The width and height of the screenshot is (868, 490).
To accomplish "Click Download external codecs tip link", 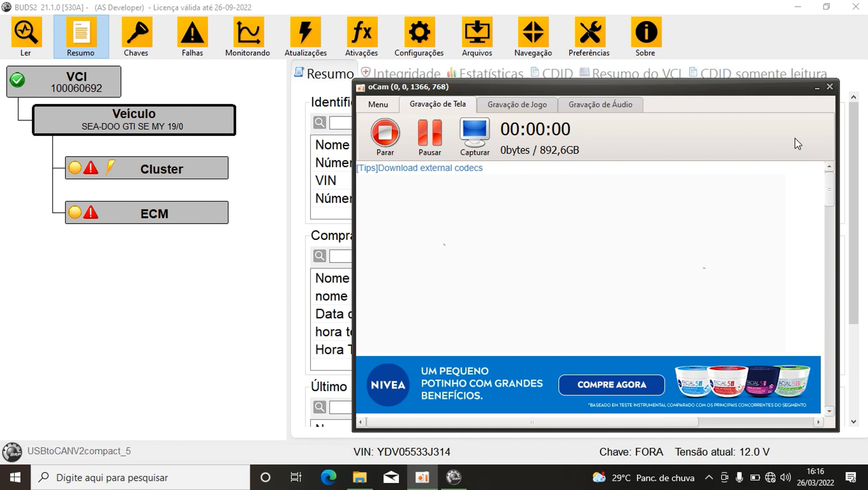I will click(420, 168).
